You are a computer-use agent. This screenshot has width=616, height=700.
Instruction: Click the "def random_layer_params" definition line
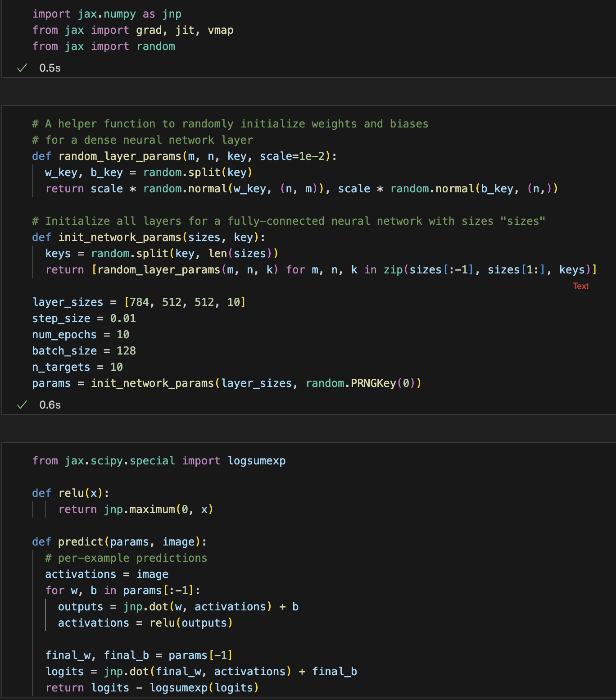tap(184, 156)
